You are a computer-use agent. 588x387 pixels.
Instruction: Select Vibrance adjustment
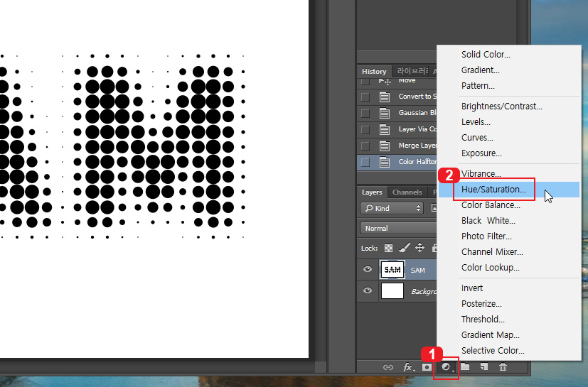[x=481, y=174]
